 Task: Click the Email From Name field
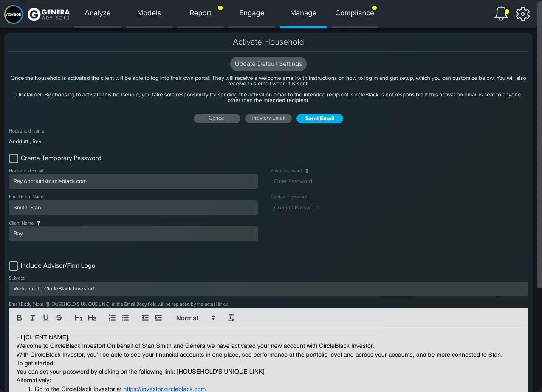133,208
